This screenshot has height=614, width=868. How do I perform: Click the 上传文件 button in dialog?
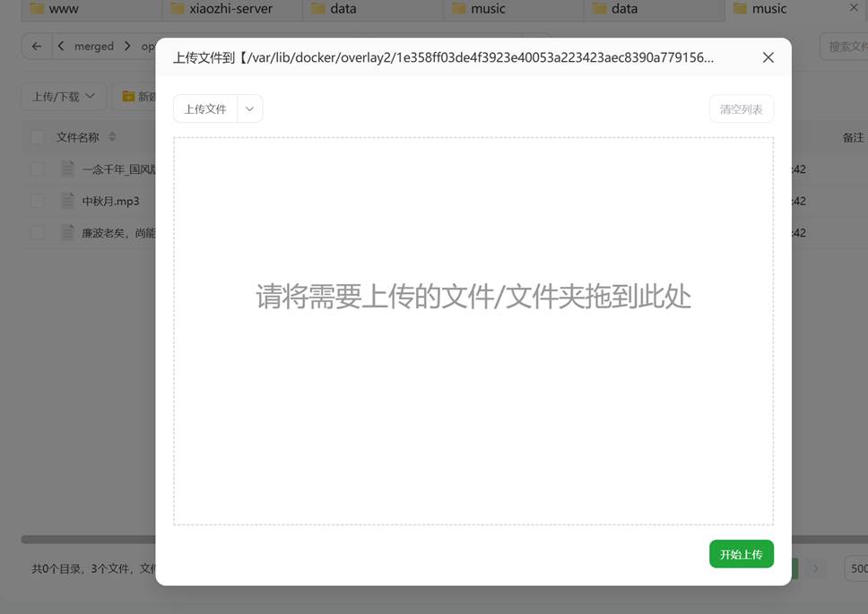[x=205, y=109]
